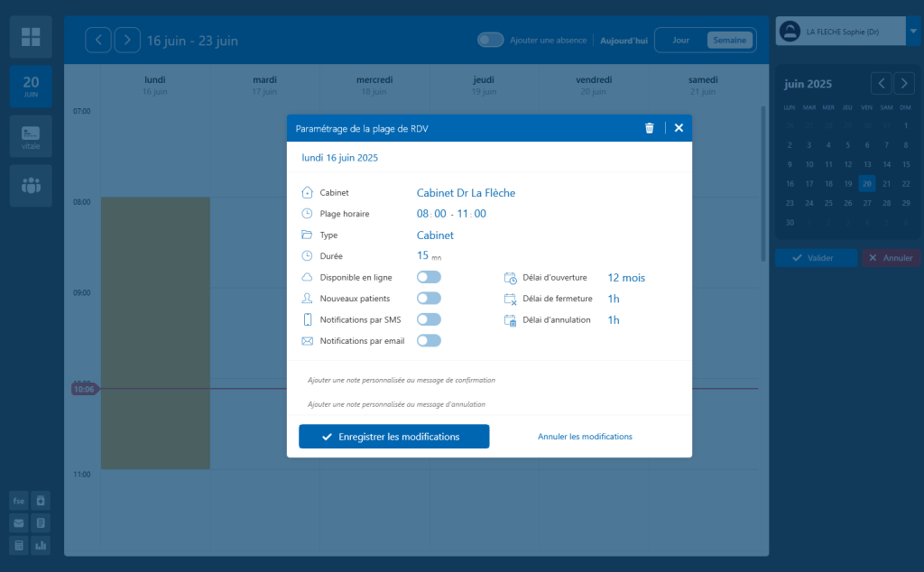Open the dashboard grid icon in the sidebar
The width and height of the screenshot is (924, 572).
31,37
